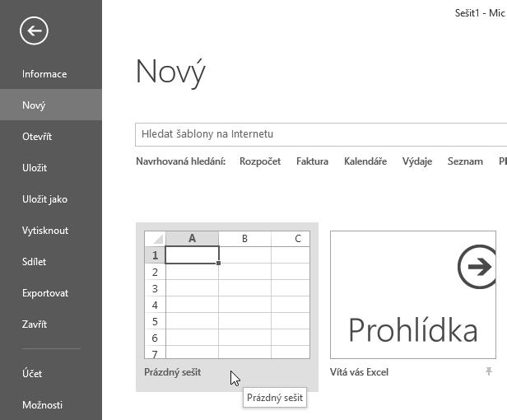Search suggested term Rozpočet

[x=260, y=161]
